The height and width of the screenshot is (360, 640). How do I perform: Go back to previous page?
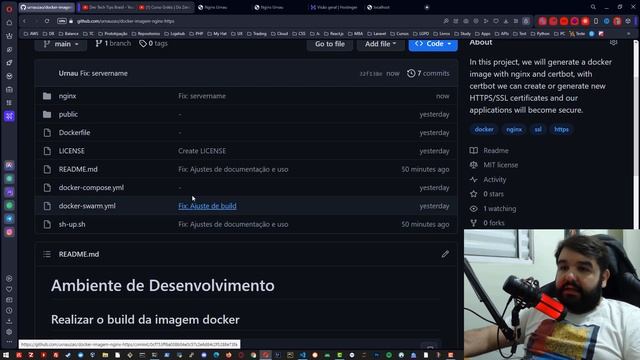click(24, 21)
